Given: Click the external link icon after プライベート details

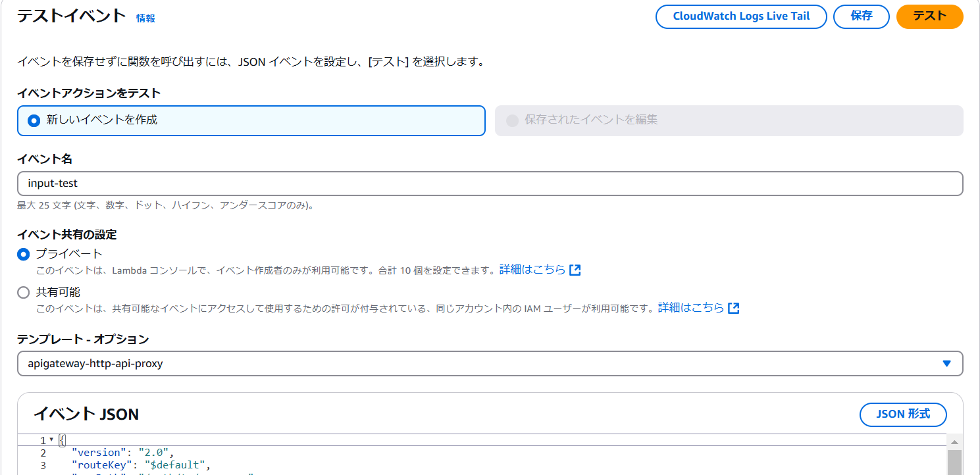Looking at the screenshot, I should pyautogui.click(x=576, y=269).
